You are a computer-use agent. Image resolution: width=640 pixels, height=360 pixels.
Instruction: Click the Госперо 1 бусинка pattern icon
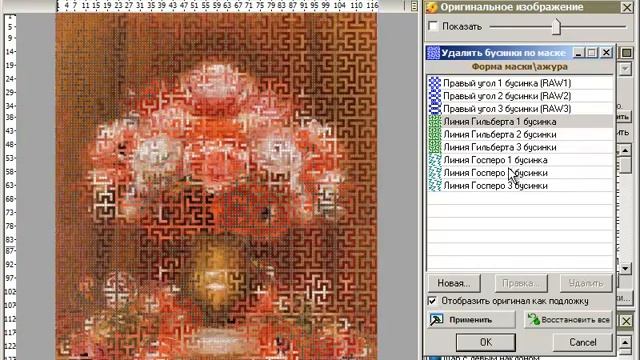point(435,160)
